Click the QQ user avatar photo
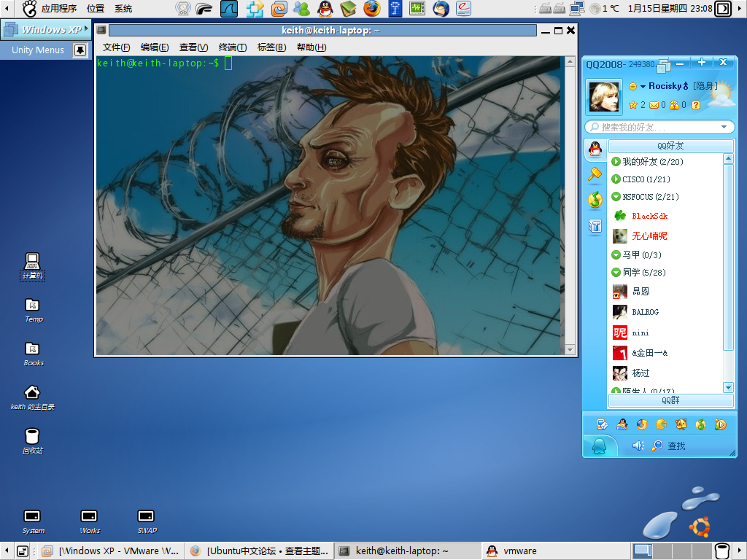The image size is (747, 560). pyautogui.click(x=604, y=97)
